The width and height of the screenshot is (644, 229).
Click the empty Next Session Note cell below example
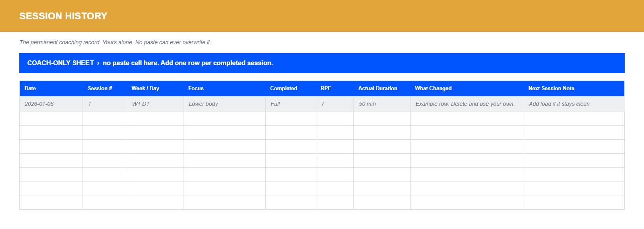click(x=574, y=119)
